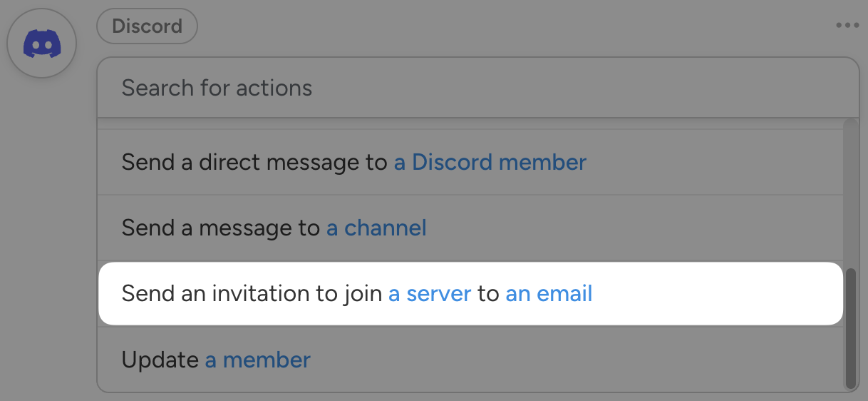Select the 'Send a direct message to' action text

254,162
